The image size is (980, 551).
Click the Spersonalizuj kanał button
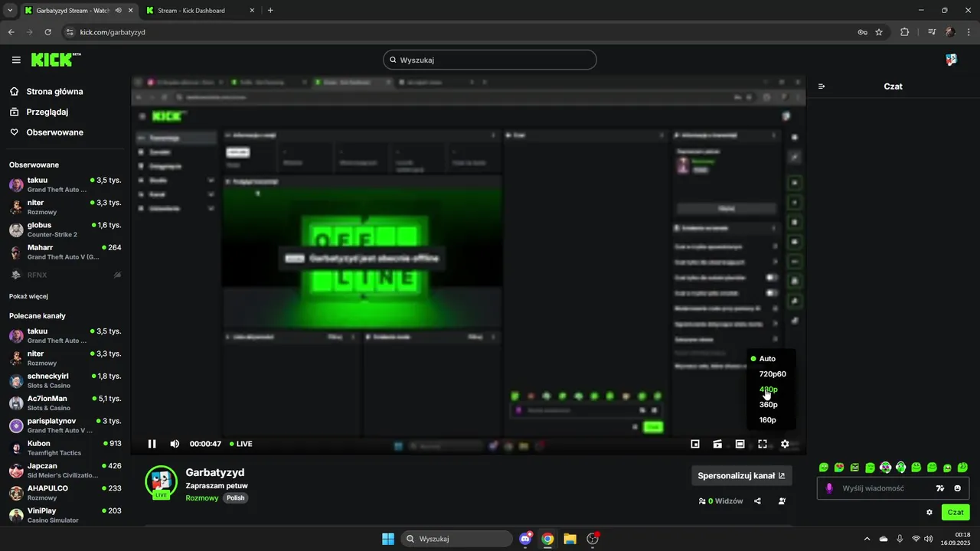click(741, 476)
